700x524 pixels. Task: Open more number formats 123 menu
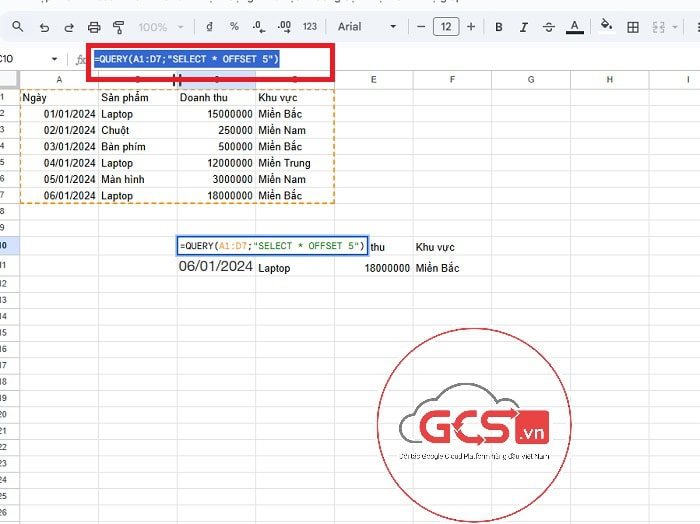pos(310,27)
